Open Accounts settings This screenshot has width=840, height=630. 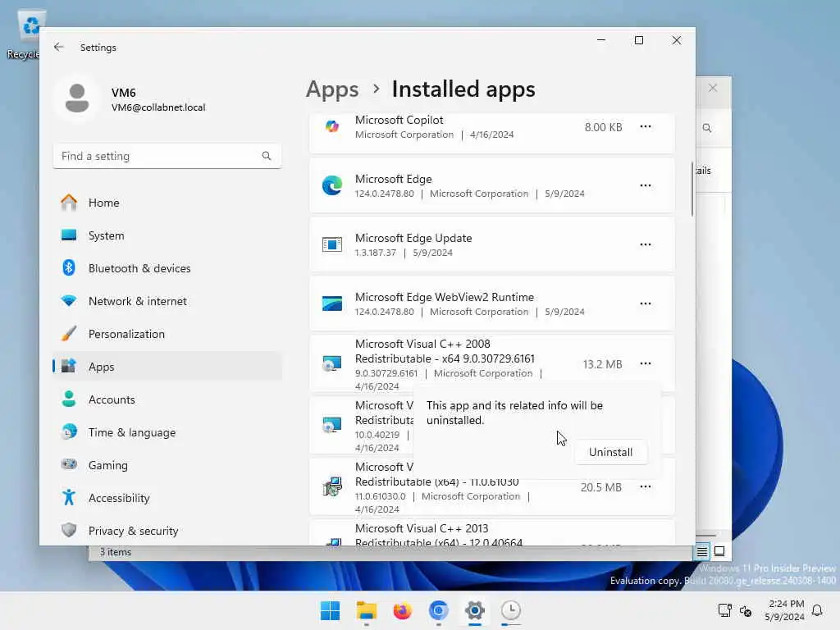(167, 399)
